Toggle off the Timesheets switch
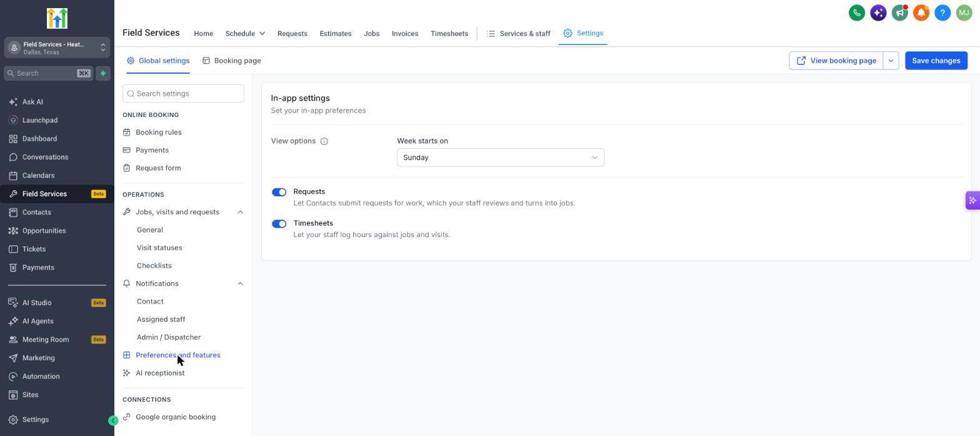 pyautogui.click(x=279, y=224)
